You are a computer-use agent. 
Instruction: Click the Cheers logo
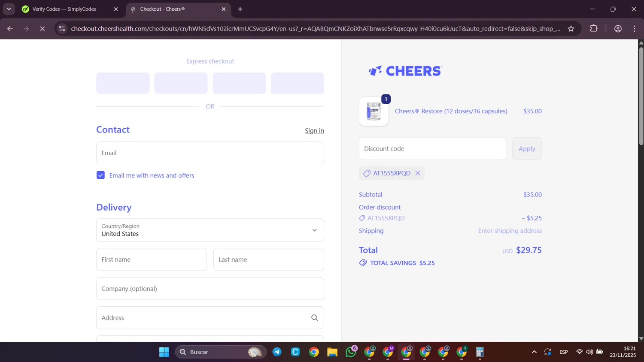click(x=405, y=71)
